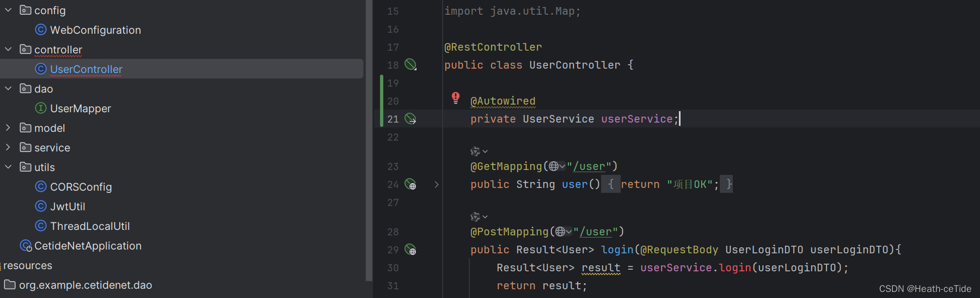Click ThreadLocalUtil class icon

[x=41, y=226]
